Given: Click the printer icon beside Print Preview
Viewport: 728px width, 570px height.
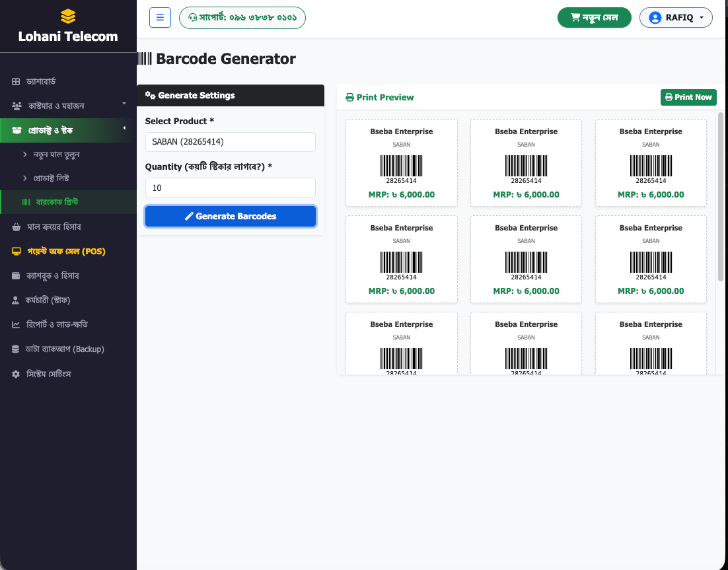Looking at the screenshot, I should [349, 98].
